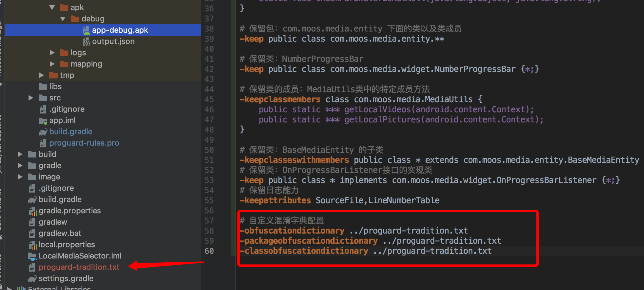Image resolution: width=644 pixels, height=290 pixels.
Task: Click the gradlew file icon
Action: point(32,222)
